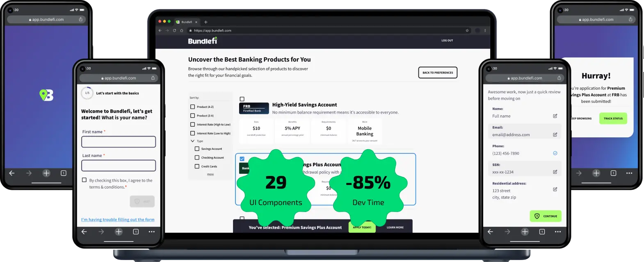Tap the share icon on the sign-up phone
The image size is (644, 262).
153,78
